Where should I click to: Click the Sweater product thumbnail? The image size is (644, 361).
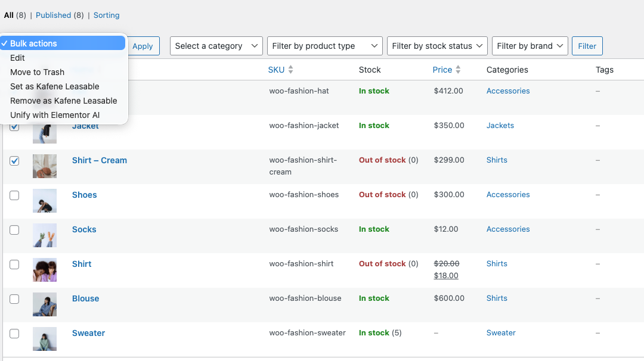click(45, 339)
